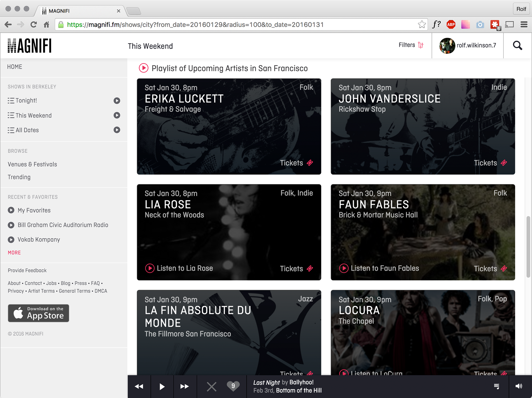Viewport: 532px width, 398px height.
Task: Open the Filters sliders icon
Action: [421, 45]
